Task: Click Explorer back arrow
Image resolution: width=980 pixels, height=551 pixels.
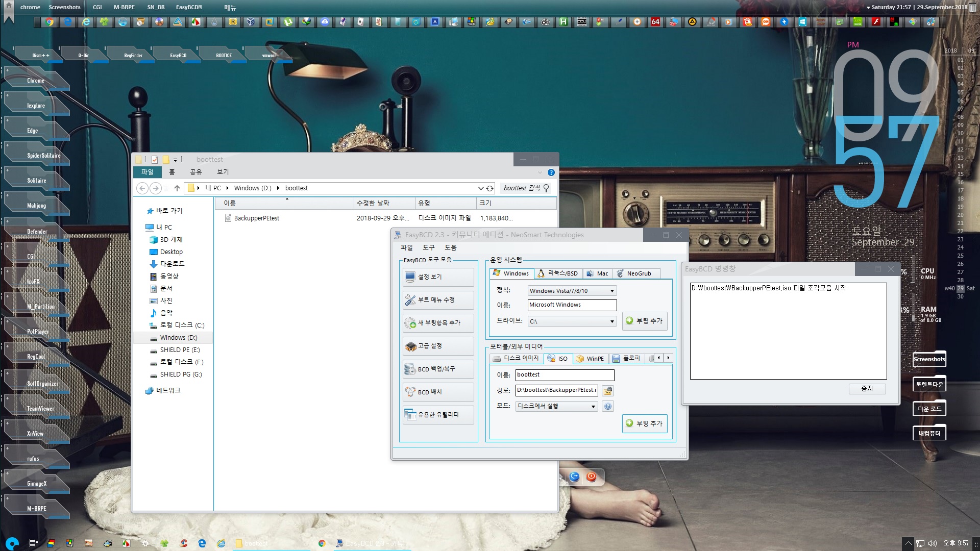Action: pos(142,188)
